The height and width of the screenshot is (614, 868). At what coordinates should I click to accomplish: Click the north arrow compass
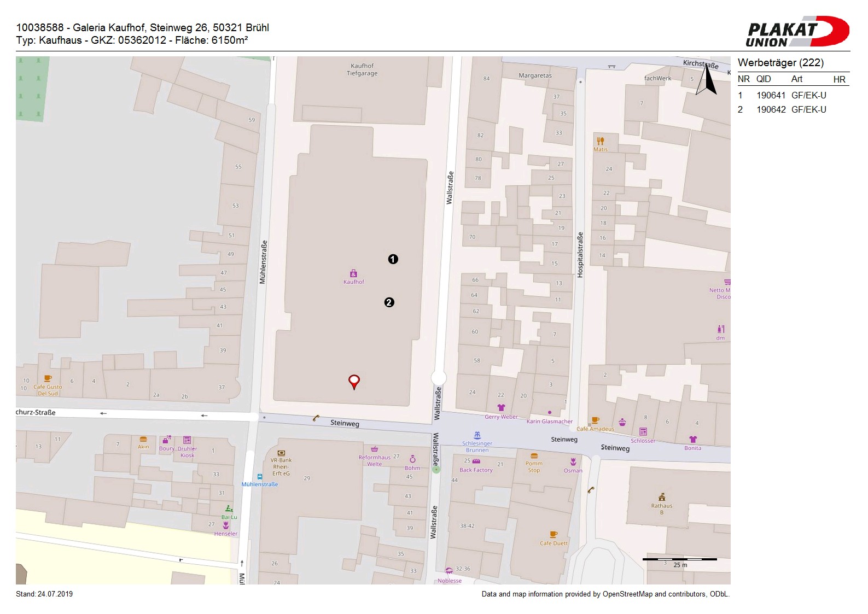707,80
